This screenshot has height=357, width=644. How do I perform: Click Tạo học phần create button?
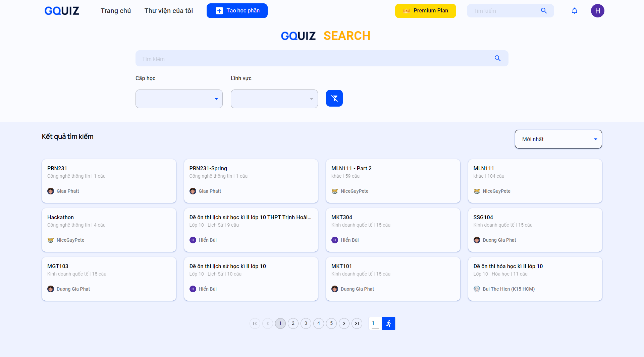point(237,11)
